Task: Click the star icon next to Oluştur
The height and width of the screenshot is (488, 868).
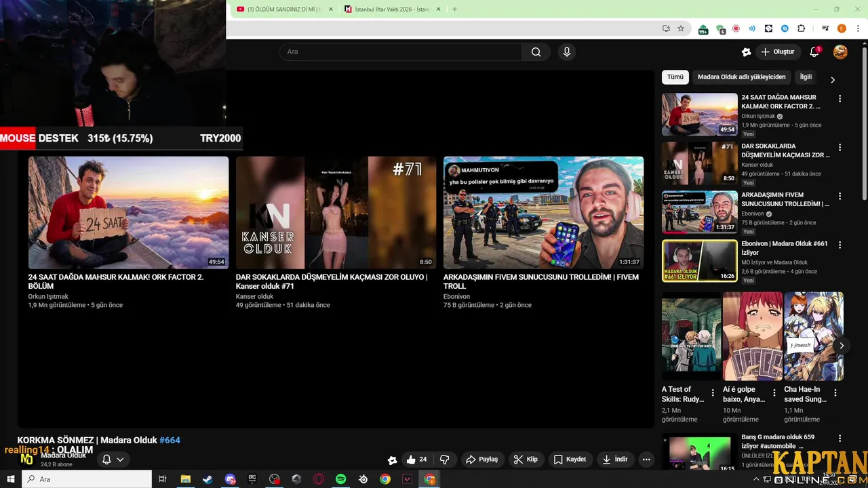Action: click(x=746, y=52)
